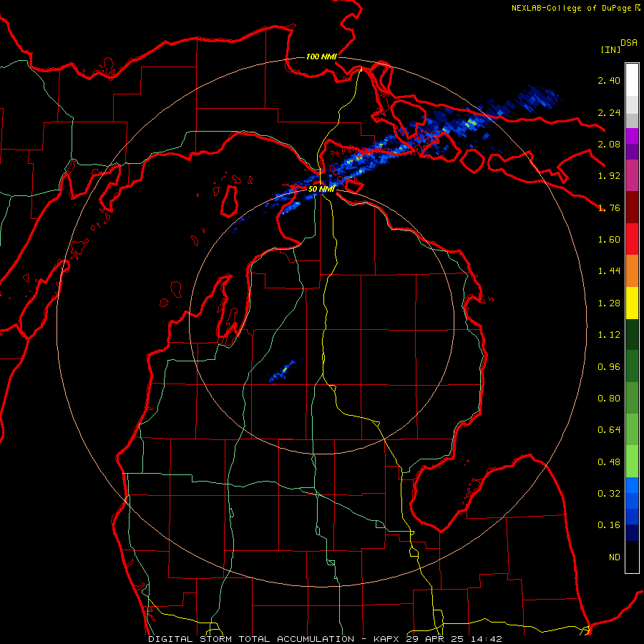The height and width of the screenshot is (644, 644).
Task: Pick the dark purple legend swatch
Action: coord(632,152)
